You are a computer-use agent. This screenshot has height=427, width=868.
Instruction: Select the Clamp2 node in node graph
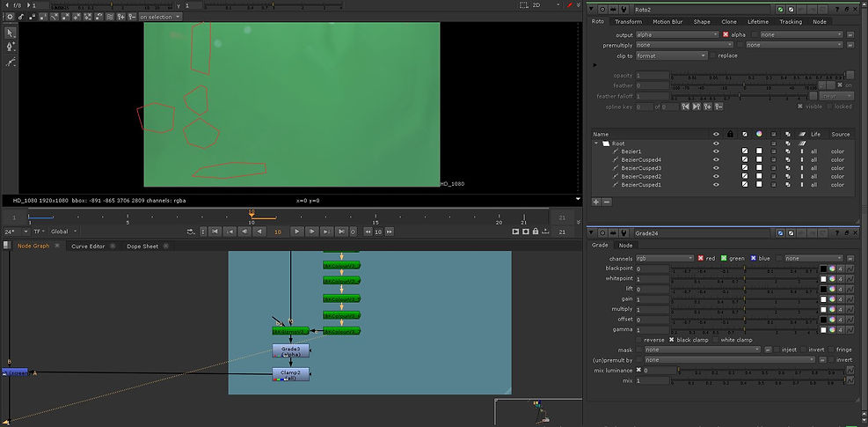pyautogui.click(x=290, y=374)
